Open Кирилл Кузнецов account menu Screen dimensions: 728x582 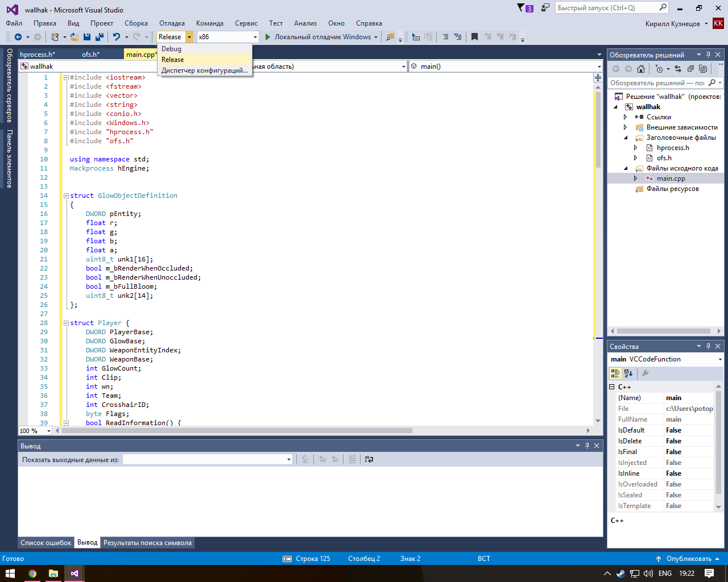(x=677, y=24)
